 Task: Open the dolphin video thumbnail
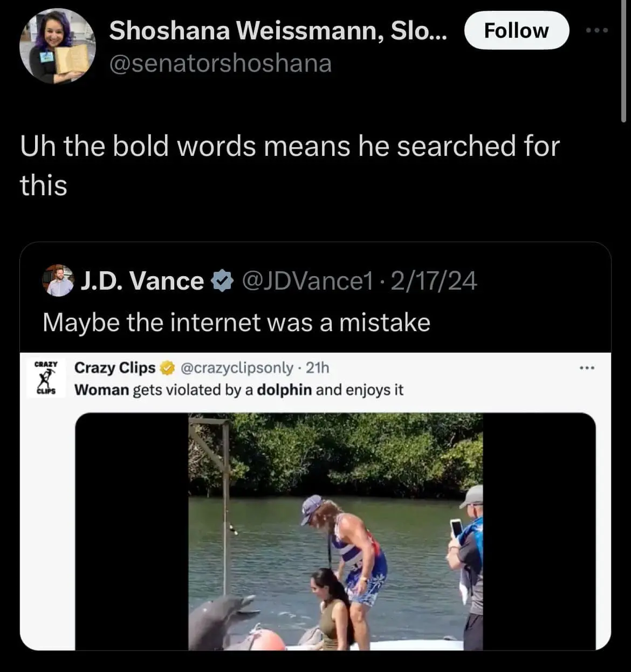pyautogui.click(x=335, y=531)
